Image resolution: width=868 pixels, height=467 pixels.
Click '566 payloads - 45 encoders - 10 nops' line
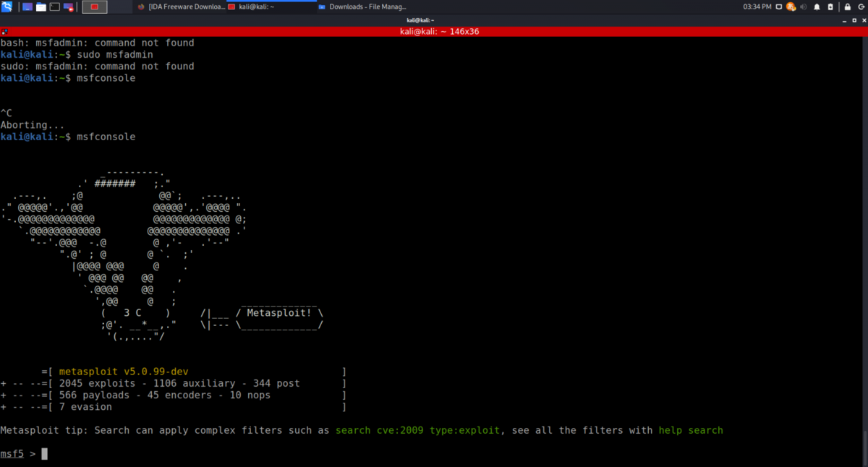point(165,395)
